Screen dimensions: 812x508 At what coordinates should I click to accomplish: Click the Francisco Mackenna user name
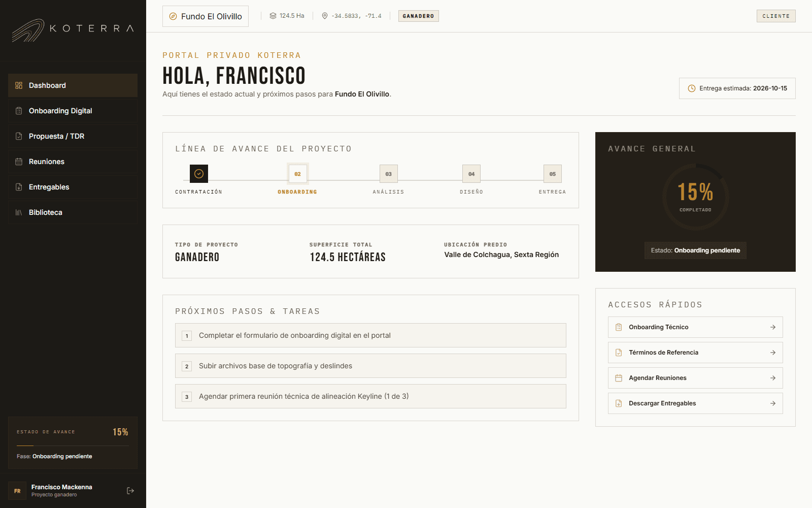click(62, 487)
